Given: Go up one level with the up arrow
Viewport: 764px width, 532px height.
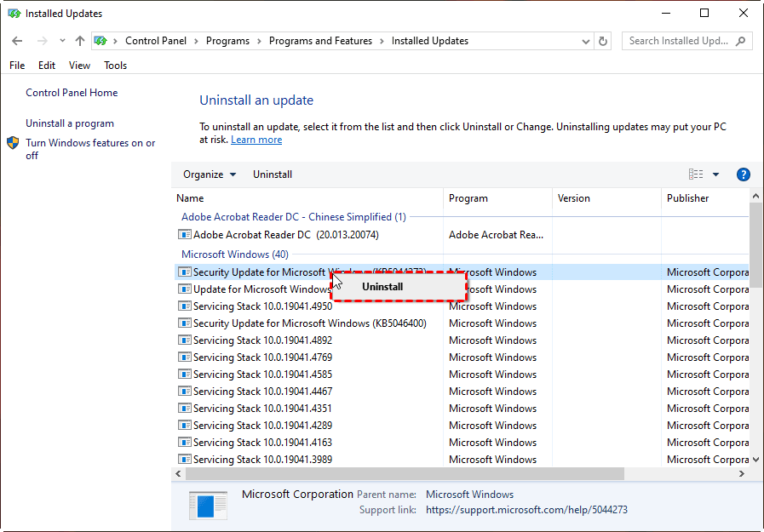Looking at the screenshot, I should (80, 41).
